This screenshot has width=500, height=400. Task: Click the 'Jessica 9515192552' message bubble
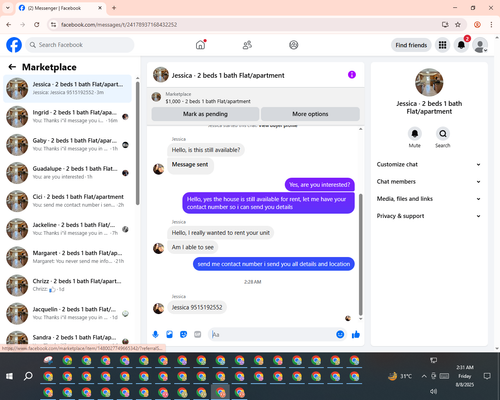(197, 307)
